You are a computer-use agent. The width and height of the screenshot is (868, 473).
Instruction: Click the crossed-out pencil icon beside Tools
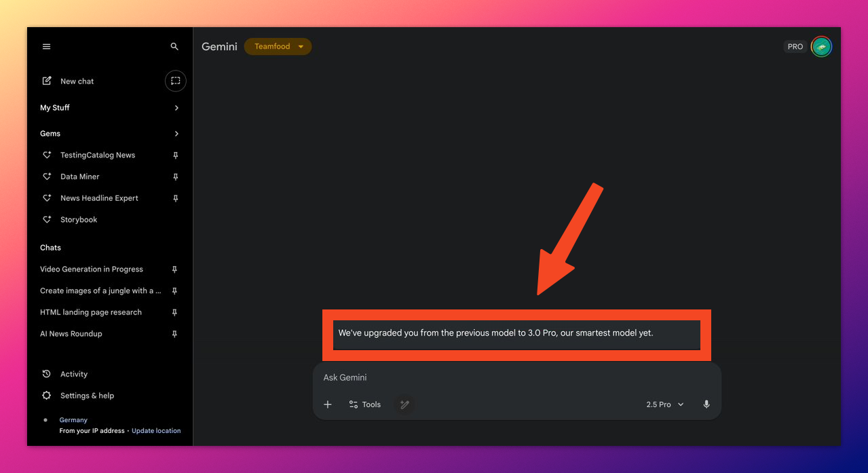point(404,404)
